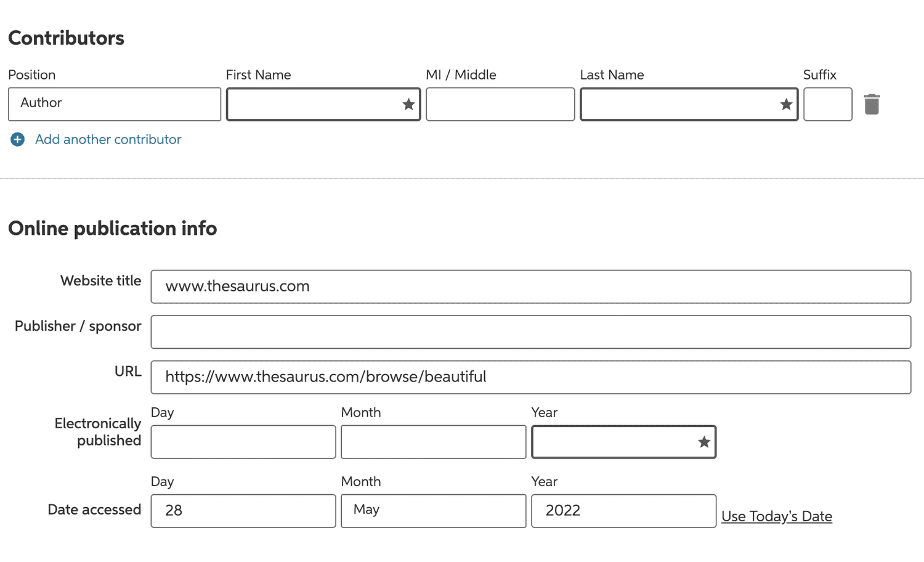Click the star icon in First Name field

pyautogui.click(x=408, y=104)
